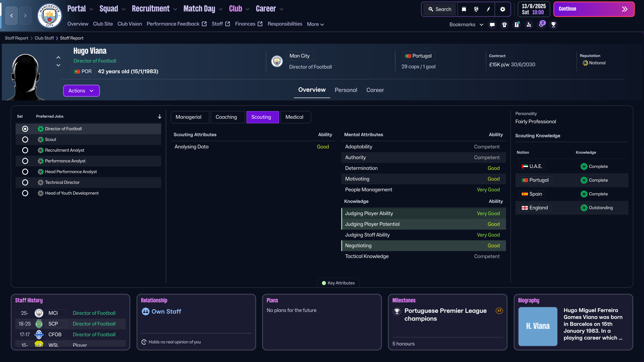Open the speech bubble messages shortcut
The image size is (644, 362).
pyautogui.click(x=492, y=24)
